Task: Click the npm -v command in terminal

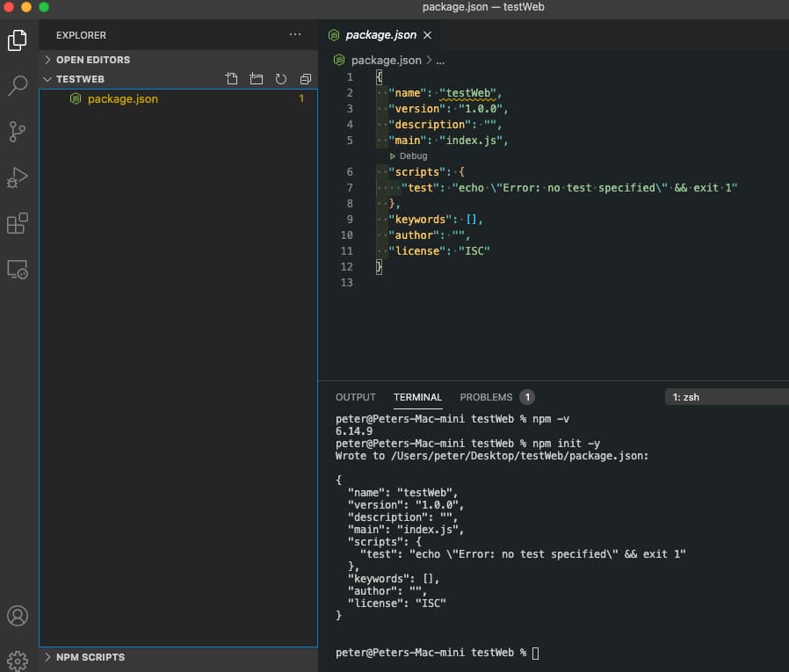Action: pyautogui.click(x=551, y=419)
